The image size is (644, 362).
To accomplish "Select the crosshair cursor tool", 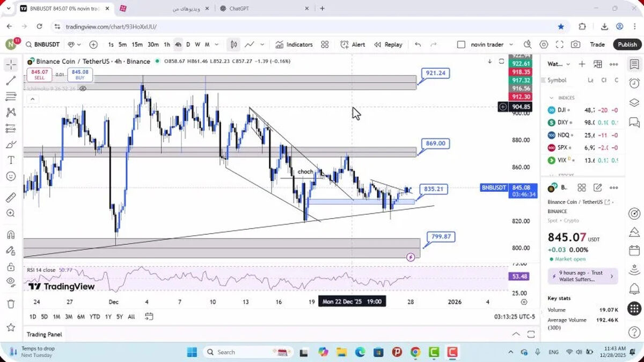I will tap(11, 65).
